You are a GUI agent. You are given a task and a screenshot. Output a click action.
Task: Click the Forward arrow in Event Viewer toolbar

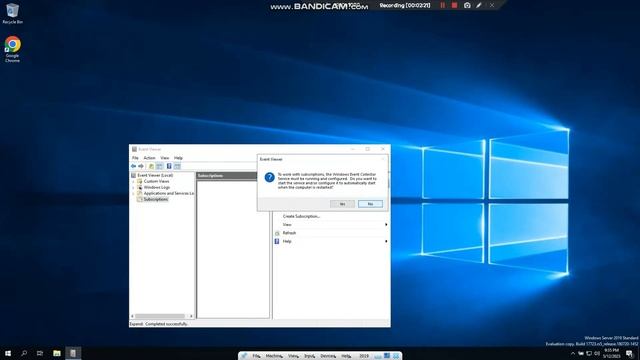pyautogui.click(x=141, y=166)
